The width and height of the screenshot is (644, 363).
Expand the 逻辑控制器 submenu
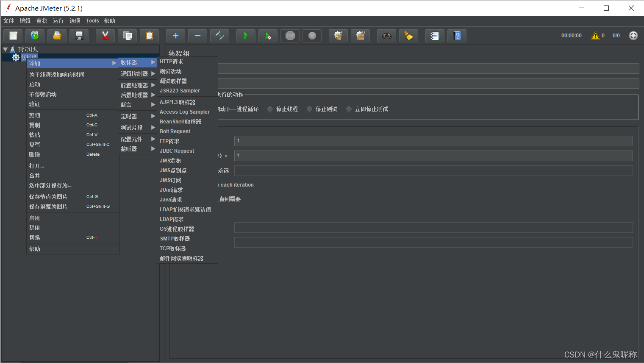click(x=138, y=74)
